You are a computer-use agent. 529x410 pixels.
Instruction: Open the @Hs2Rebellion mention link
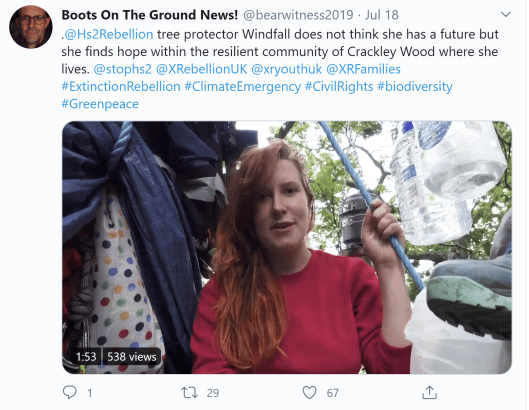tap(108, 34)
